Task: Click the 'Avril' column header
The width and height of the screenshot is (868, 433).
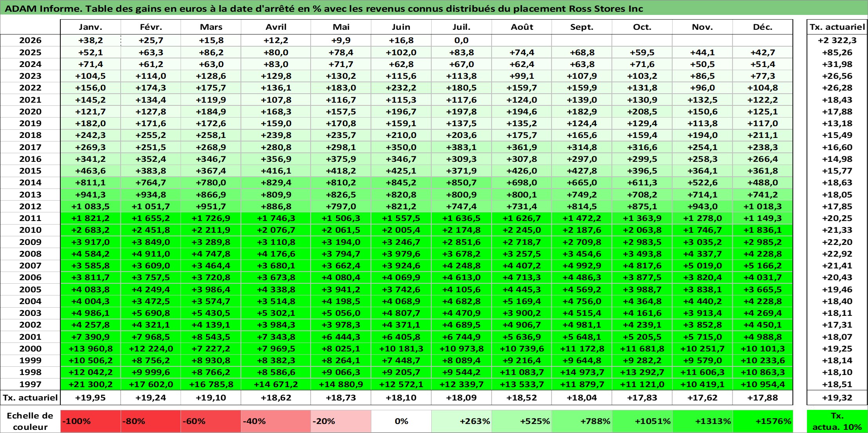Action: click(276, 27)
